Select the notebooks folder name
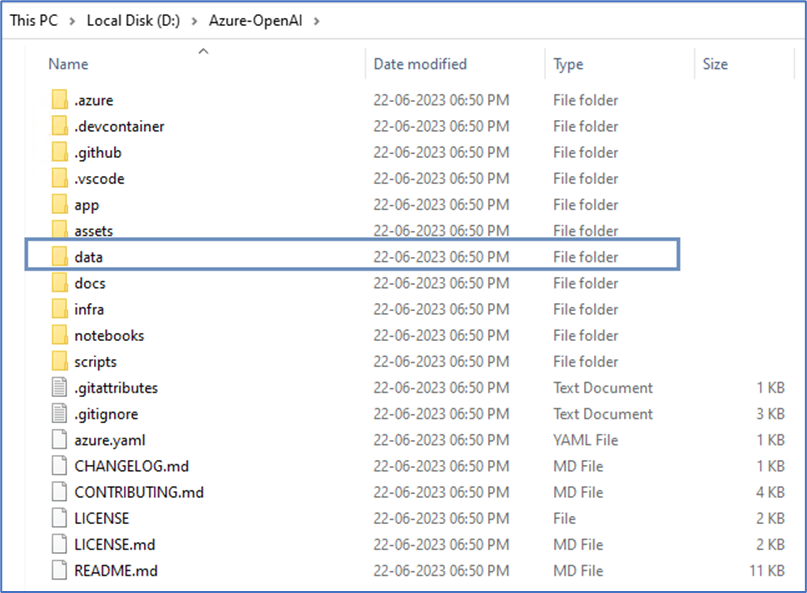807x593 pixels. click(109, 336)
